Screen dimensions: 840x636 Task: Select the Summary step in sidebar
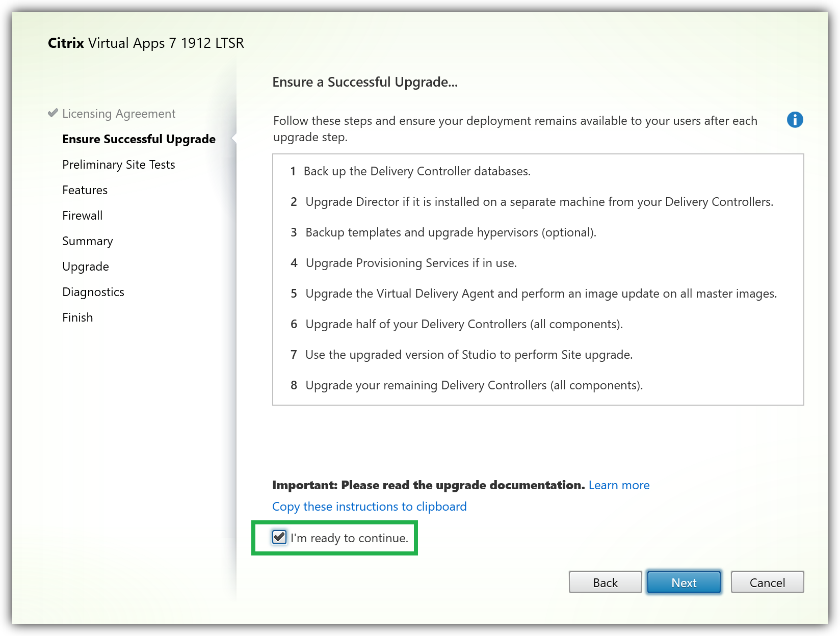[x=87, y=241]
